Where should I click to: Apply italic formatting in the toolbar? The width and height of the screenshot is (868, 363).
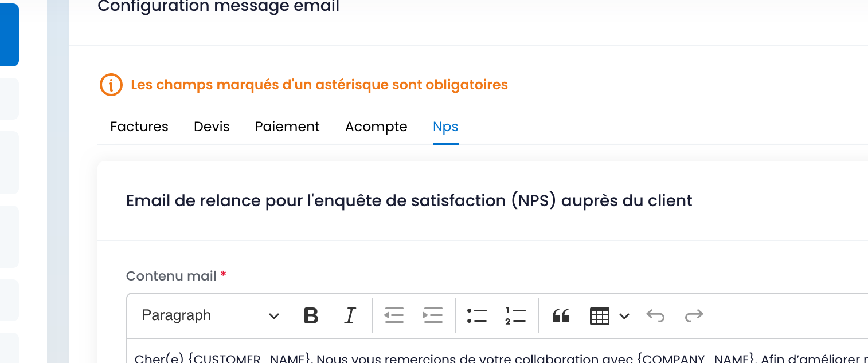tap(350, 315)
